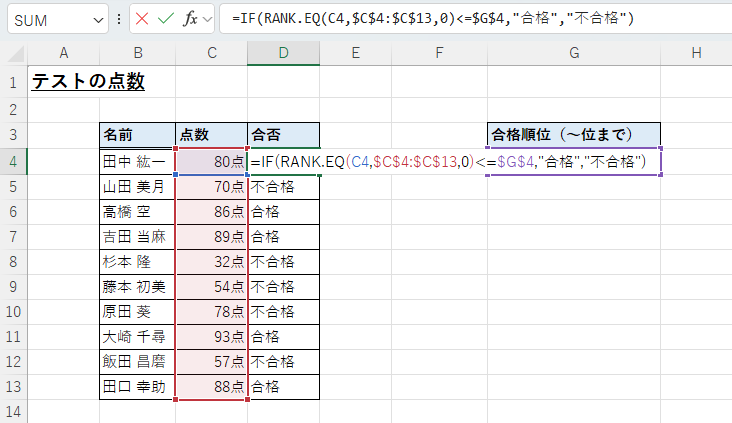Viewport: 732px width, 423px height.
Task: Select column A header
Action: (x=64, y=53)
